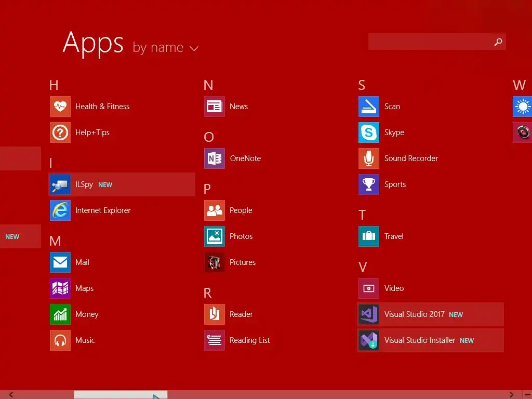Screen dimensions: 532x399
Task: Click the 'Internet Explorer' label
Action: click(x=103, y=210)
